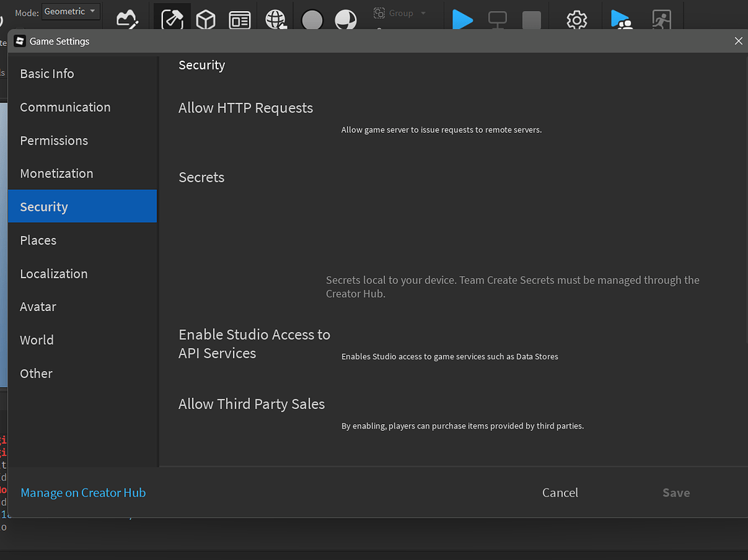Click the server run monitor icon
The image size is (748, 560).
click(497, 20)
